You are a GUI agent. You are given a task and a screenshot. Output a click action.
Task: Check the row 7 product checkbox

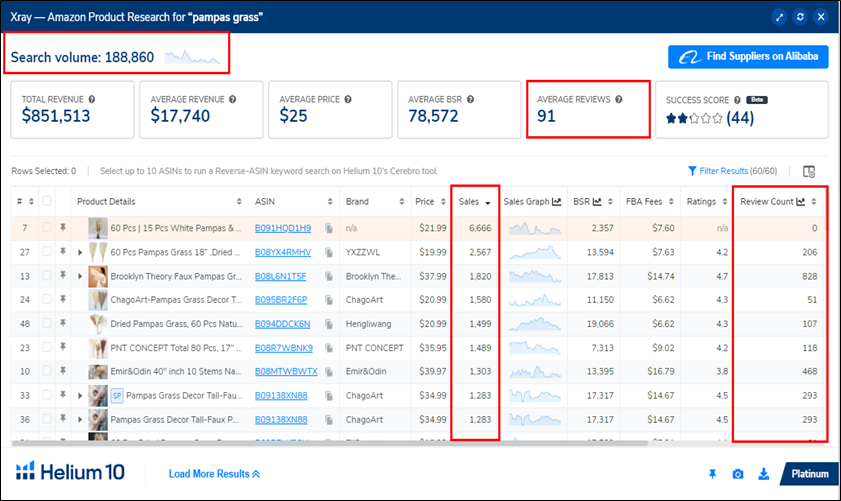47,227
